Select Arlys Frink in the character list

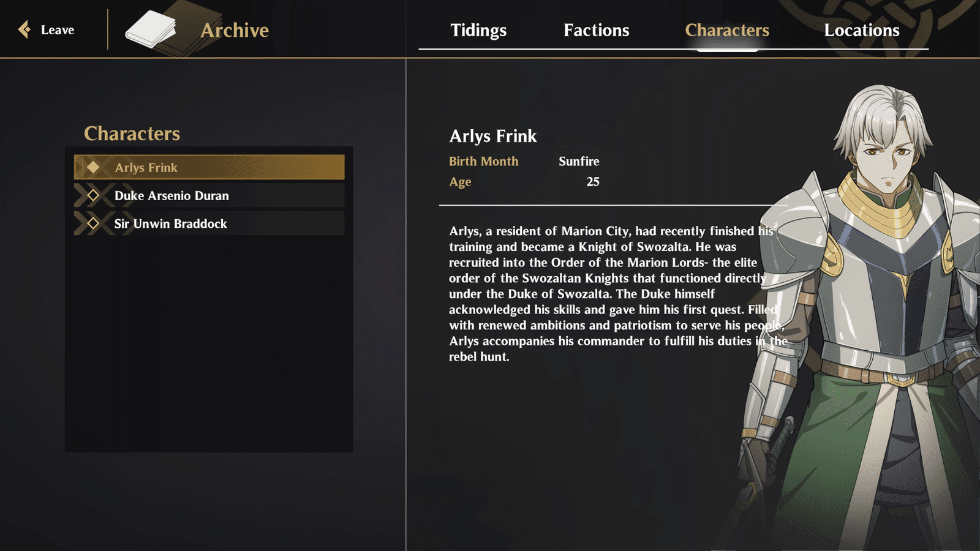209,167
